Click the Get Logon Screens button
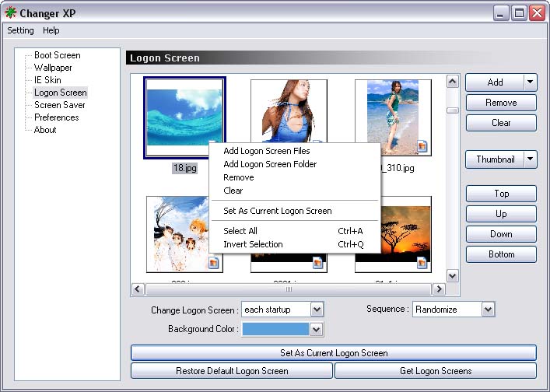 click(435, 371)
